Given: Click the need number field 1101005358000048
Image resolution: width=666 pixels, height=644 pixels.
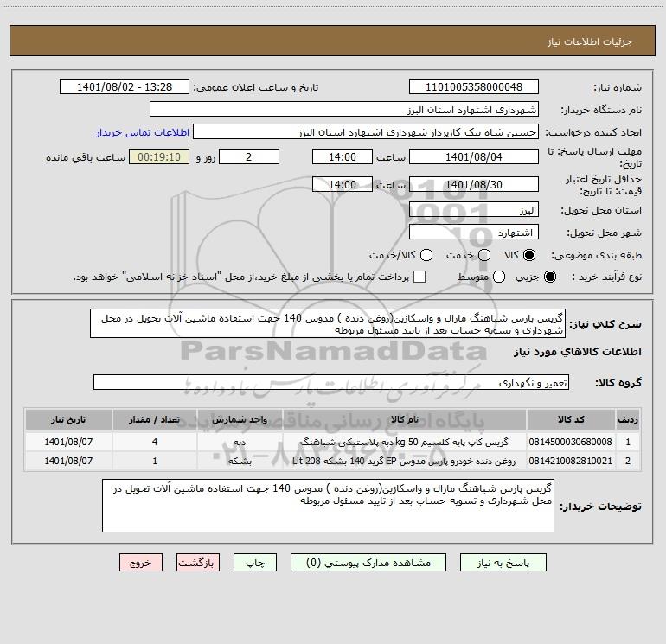Looking at the screenshot, I should tap(474, 87).
